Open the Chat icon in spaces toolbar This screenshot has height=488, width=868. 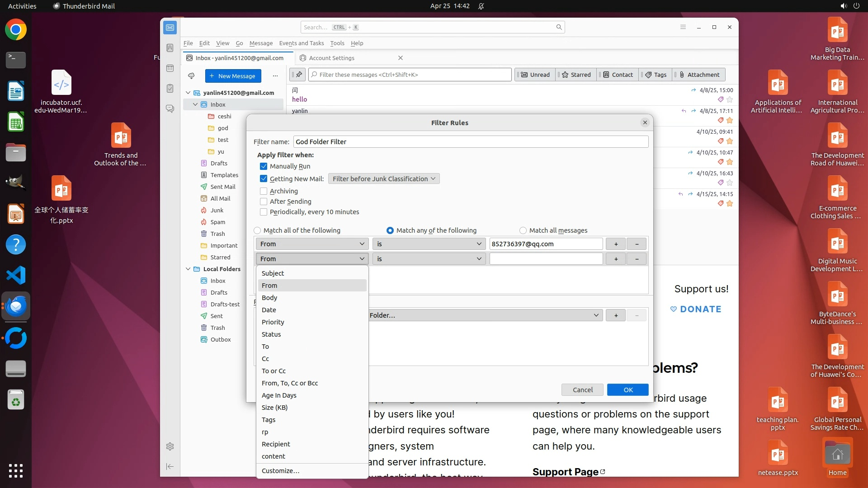tap(170, 109)
